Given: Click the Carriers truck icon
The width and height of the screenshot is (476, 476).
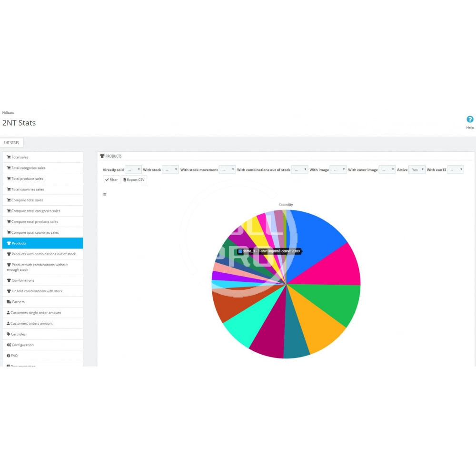Looking at the screenshot, I should (x=9, y=302).
